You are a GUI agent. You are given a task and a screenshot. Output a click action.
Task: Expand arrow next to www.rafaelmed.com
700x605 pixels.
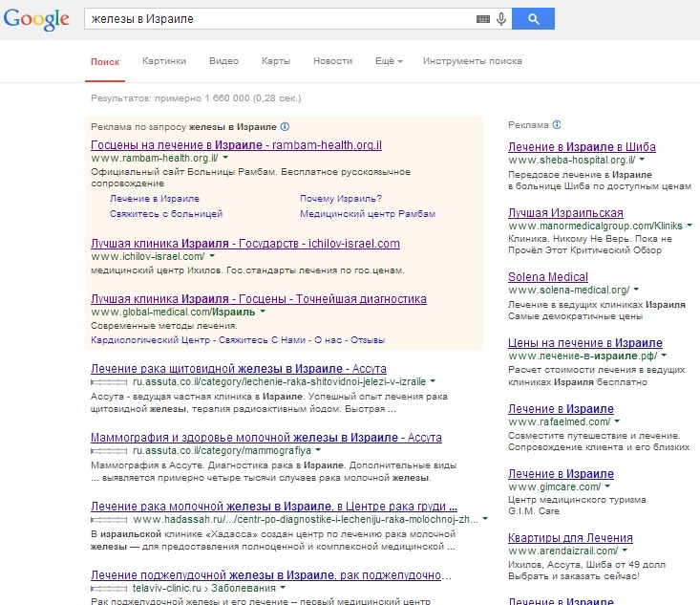coord(617,421)
